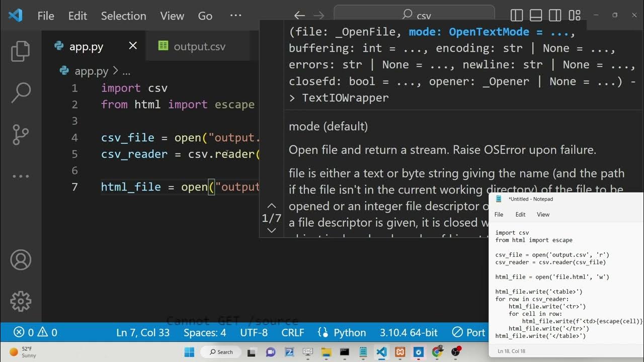This screenshot has height=362, width=644.
Task: Open the more menus ellipsis in title bar
Action: coord(235,16)
